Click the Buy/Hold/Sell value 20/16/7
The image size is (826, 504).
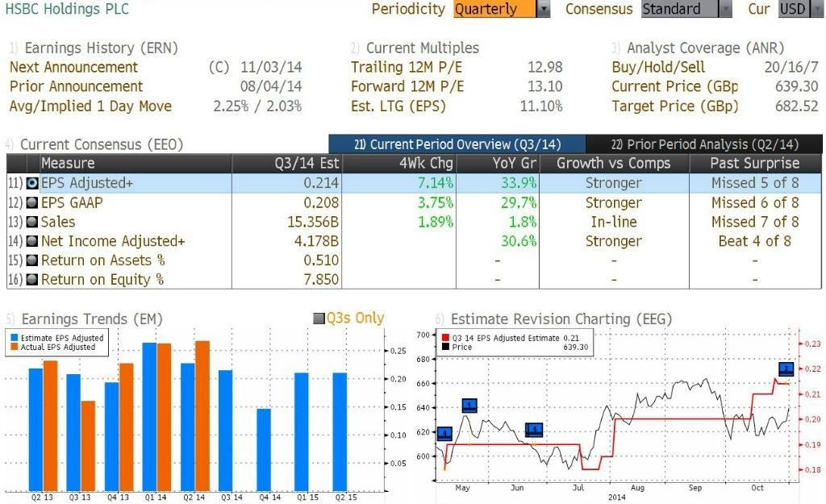pyautogui.click(x=792, y=68)
